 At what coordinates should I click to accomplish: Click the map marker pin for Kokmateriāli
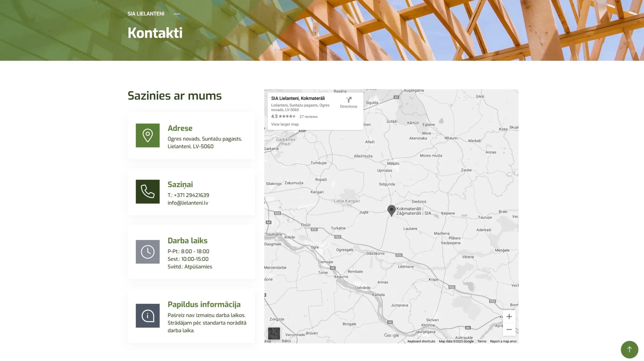tap(391, 210)
